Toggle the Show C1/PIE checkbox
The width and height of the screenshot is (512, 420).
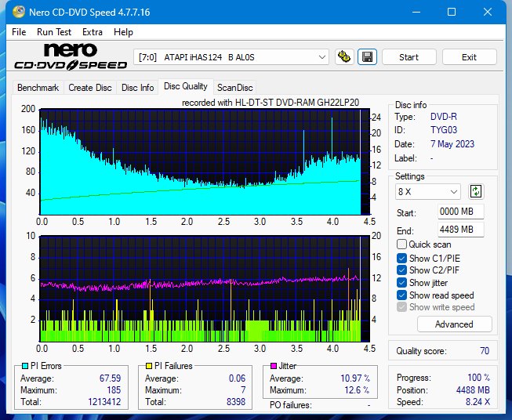coord(402,258)
